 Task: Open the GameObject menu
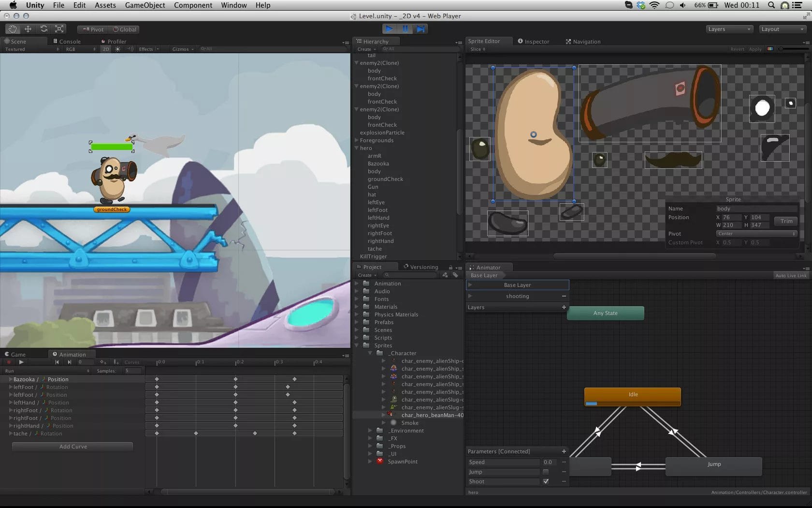point(145,5)
